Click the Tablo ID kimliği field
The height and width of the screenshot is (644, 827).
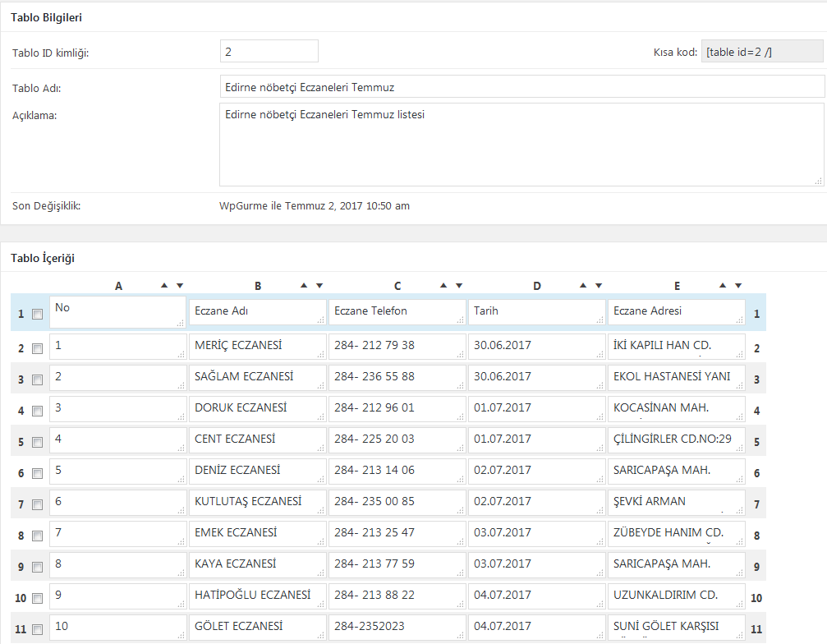pos(269,51)
